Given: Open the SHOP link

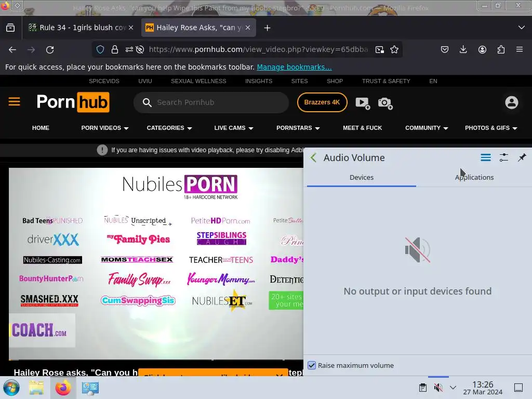Looking at the screenshot, I should pos(335,81).
